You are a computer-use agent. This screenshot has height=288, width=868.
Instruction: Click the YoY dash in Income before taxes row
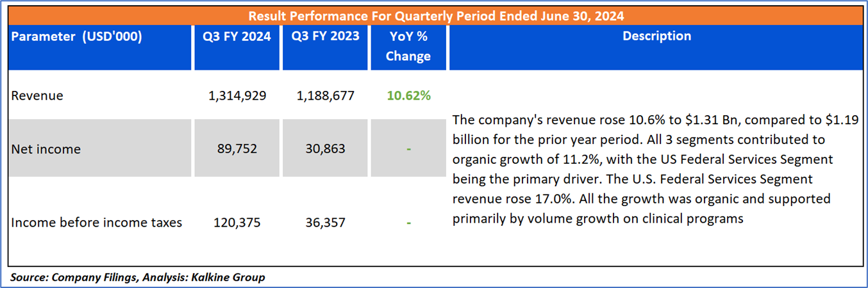pos(408,223)
